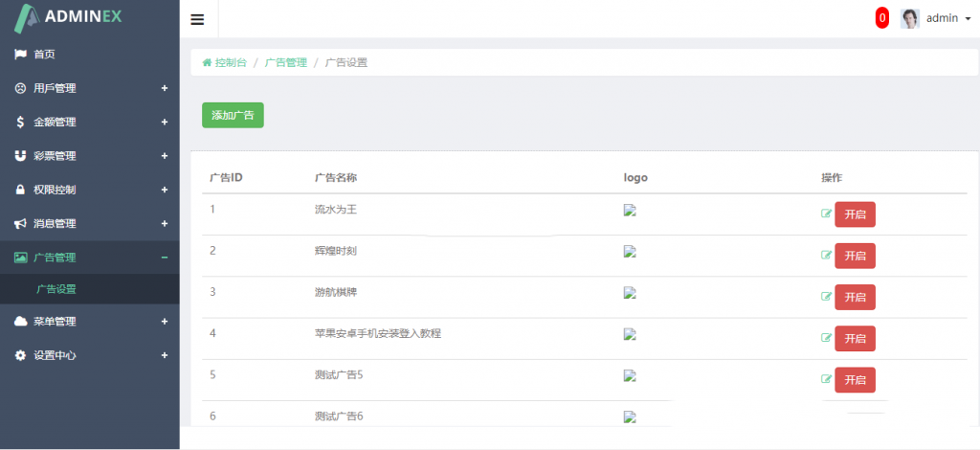
Task: Click logo image of 游航棋牌 row
Action: (630, 294)
